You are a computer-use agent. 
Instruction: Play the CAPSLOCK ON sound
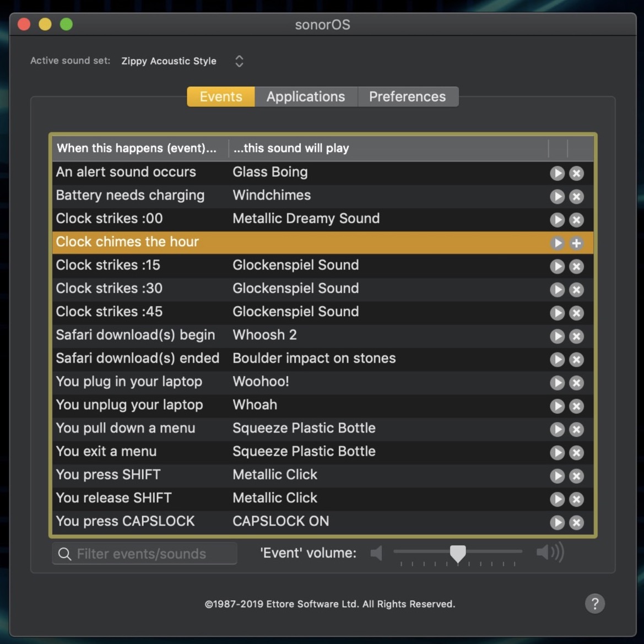click(x=557, y=522)
